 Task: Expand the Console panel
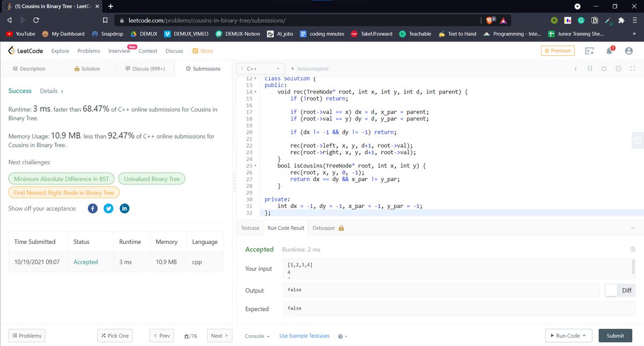(x=258, y=336)
